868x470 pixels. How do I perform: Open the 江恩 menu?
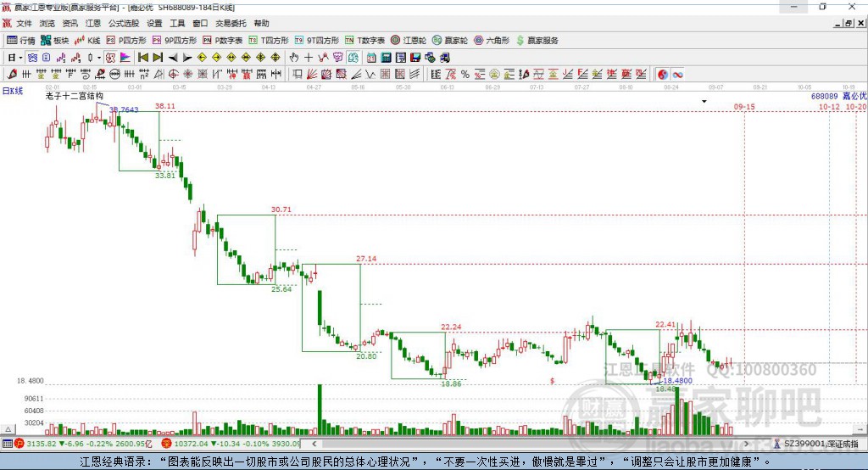tap(93, 23)
